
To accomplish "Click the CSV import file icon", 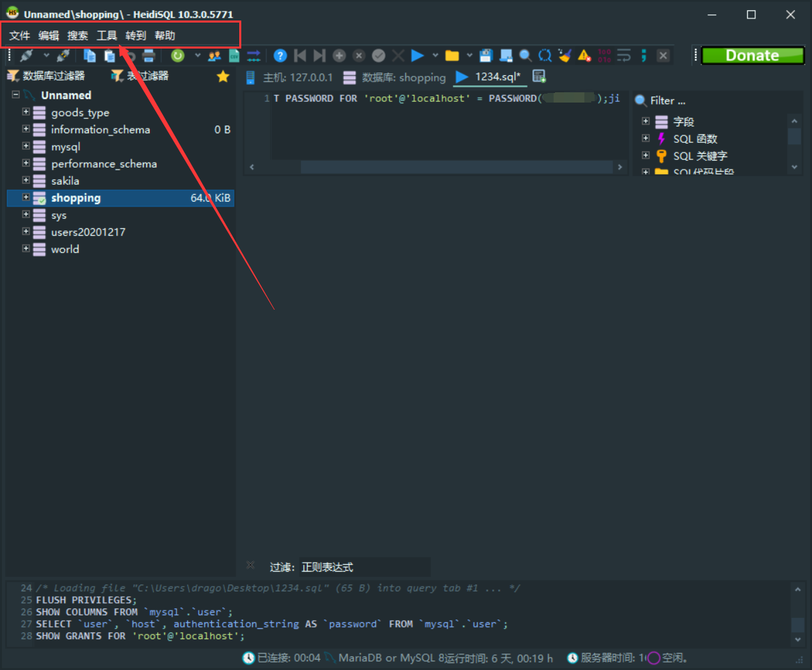I will (234, 55).
